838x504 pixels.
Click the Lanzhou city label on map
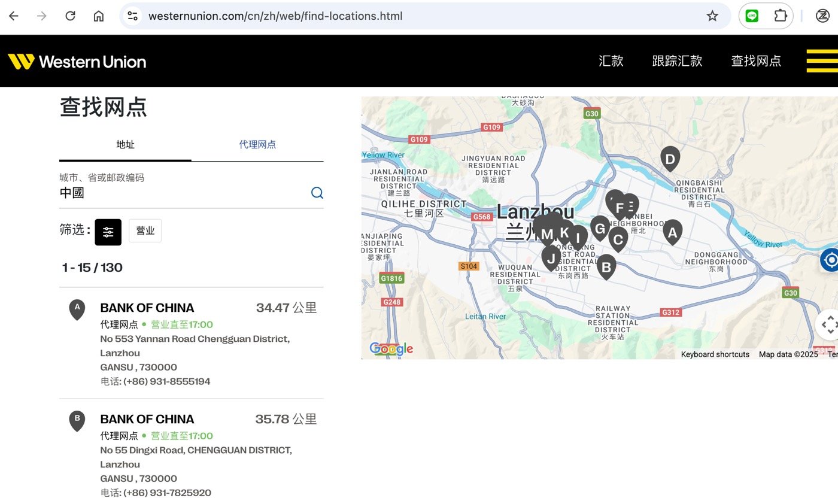point(536,211)
